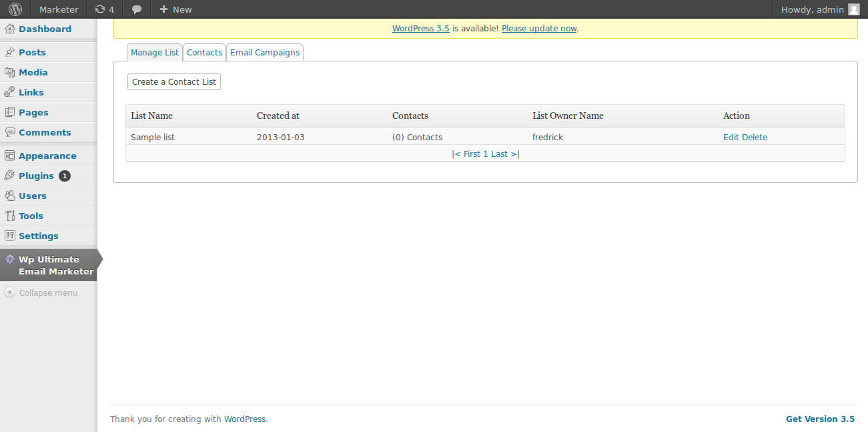This screenshot has height=432, width=868.
Task: Open the Users menu item
Action: coord(33,196)
